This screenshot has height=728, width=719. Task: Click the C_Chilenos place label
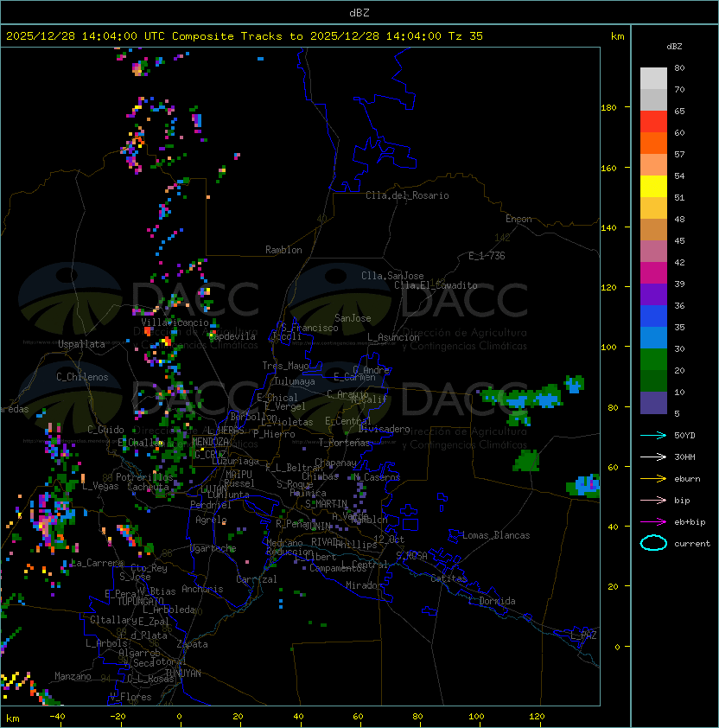click(x=82, y=376)
